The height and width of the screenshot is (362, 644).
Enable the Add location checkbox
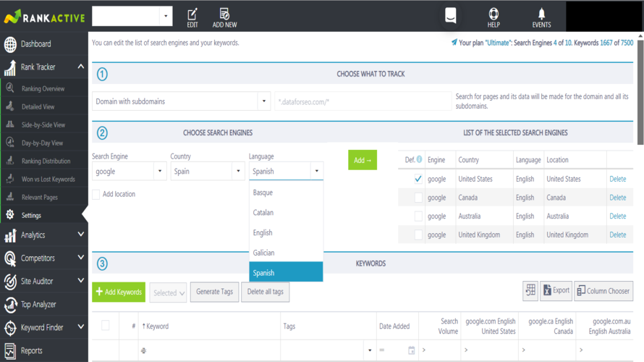tap(96, 194)
